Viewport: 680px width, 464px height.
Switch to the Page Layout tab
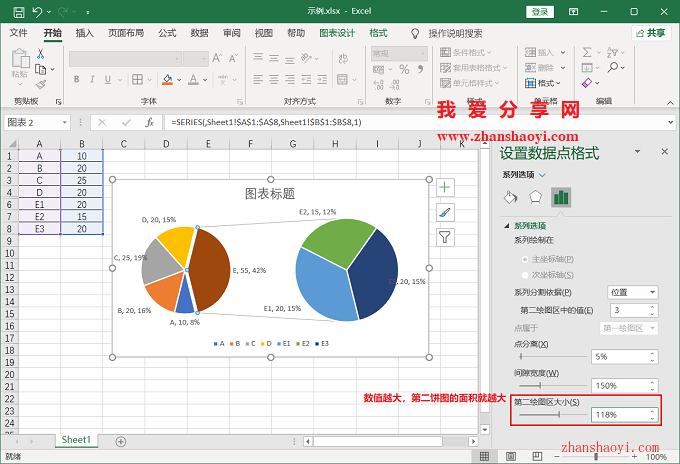coord(126,33)
